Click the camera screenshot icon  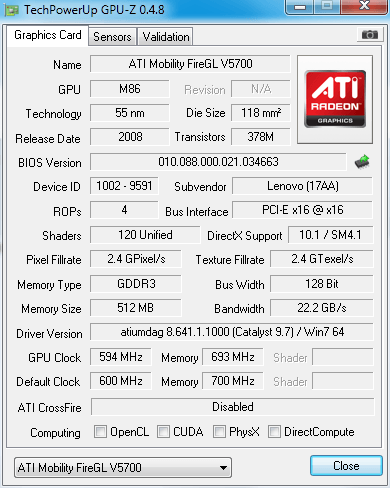point(370,34)
